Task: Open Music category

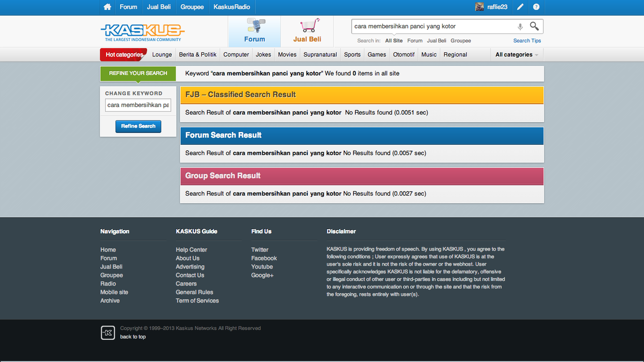Action: 429,55
